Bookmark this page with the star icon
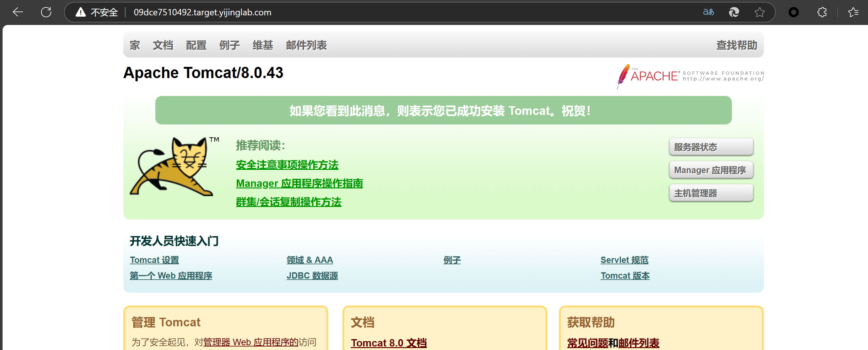 coord(759,12)
